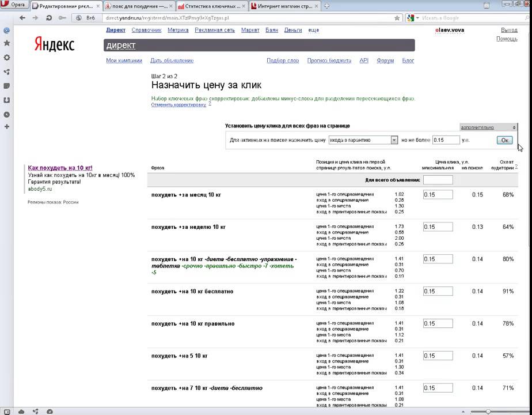Open the Downloads panel in the sidebar
Image resolution: width=532 pixels, height=415 pixels.
(6, 100)
